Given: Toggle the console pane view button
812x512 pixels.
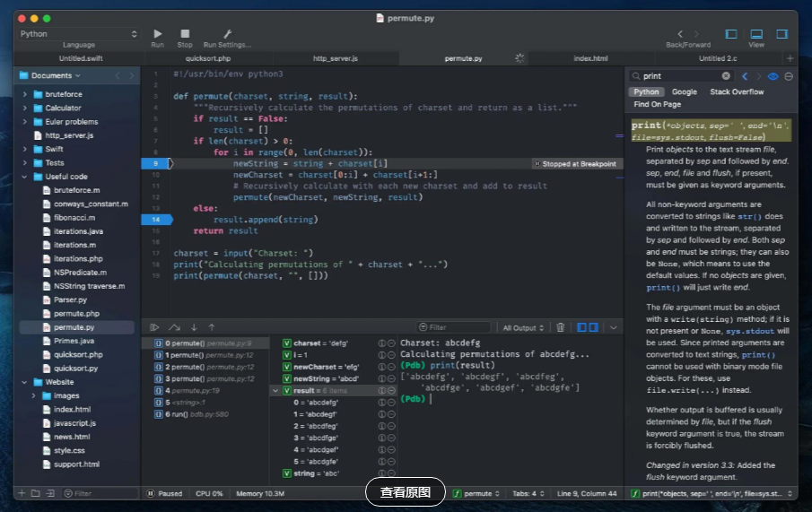Looking at the screenshot, I should [593, 327].
